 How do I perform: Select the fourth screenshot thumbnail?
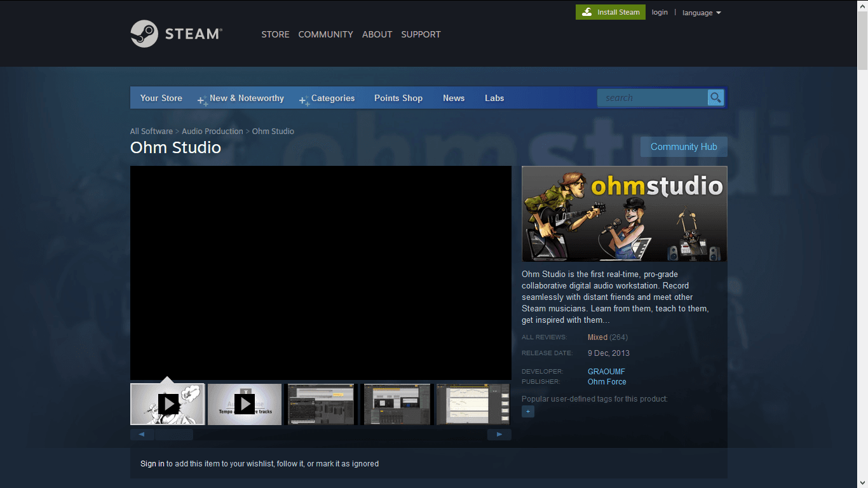click(x=398, y=404)
